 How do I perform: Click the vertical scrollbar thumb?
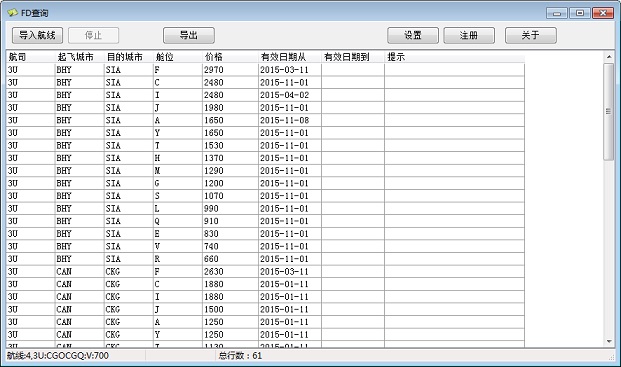pos(609,112)
